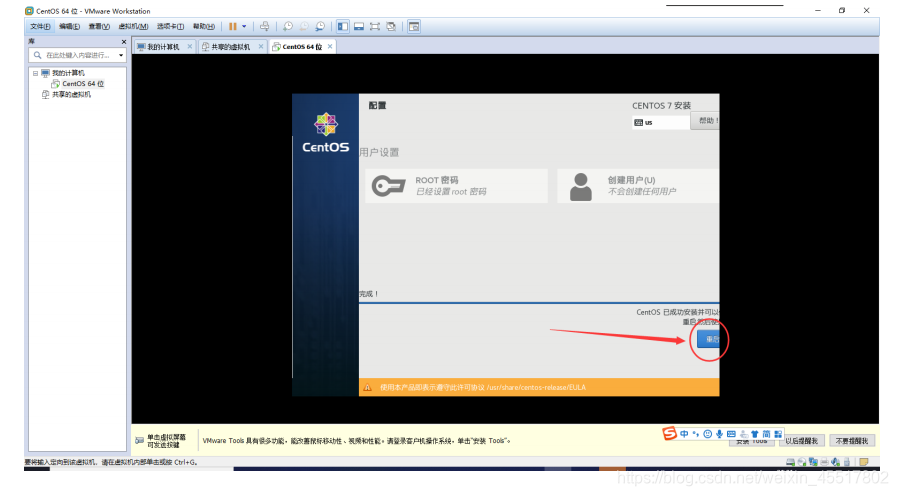This screenshot has height=496, width=898.
Task: Click the Sogou S logo icon
Action: coord(669,434)
